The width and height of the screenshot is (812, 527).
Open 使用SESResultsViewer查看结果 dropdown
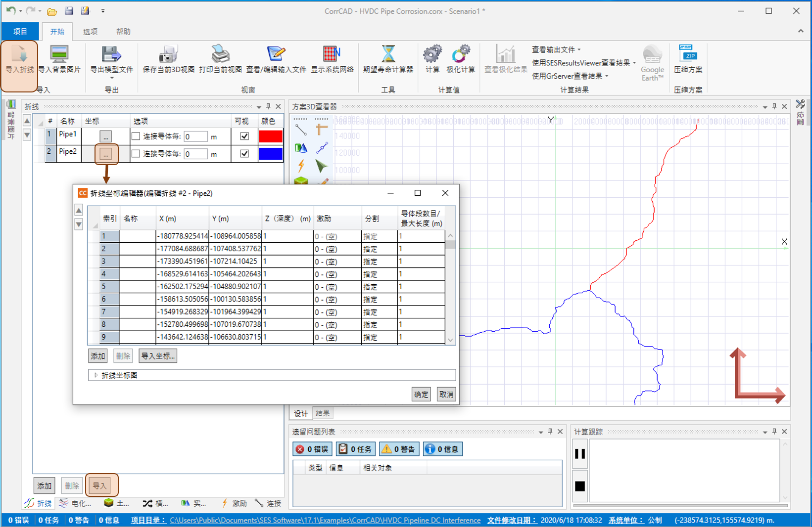coord(583,63)
